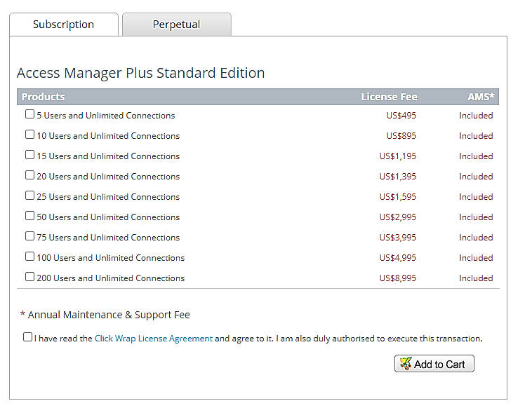532x415 pixels.
Task: Click the Add to Cart button
Action: click(434, 364)
